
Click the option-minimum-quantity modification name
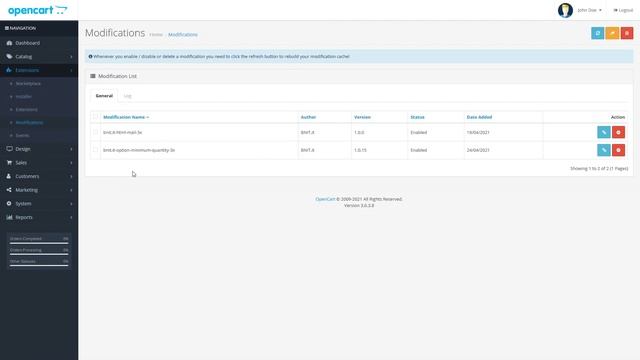139,150
